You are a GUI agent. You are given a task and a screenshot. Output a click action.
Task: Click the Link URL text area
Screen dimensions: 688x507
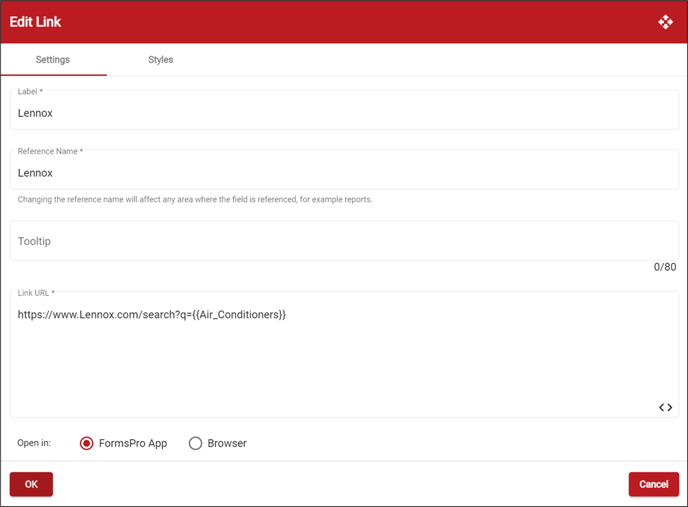pos(344,354)
